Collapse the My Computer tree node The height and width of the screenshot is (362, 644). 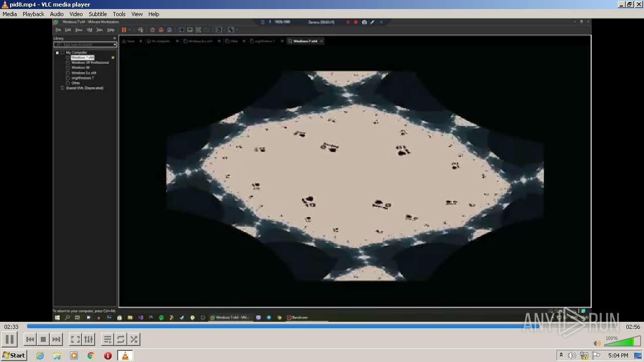(x=57, y=52)
